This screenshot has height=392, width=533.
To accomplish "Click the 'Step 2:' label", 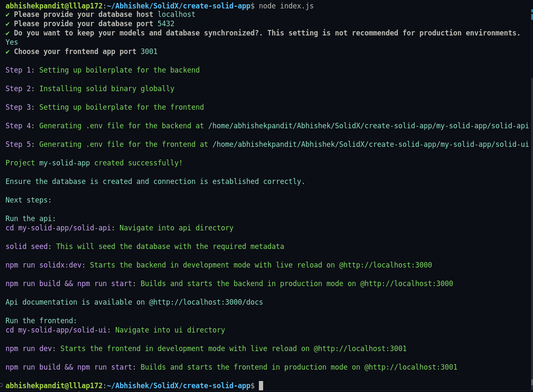I will click(x=20, y=89).
